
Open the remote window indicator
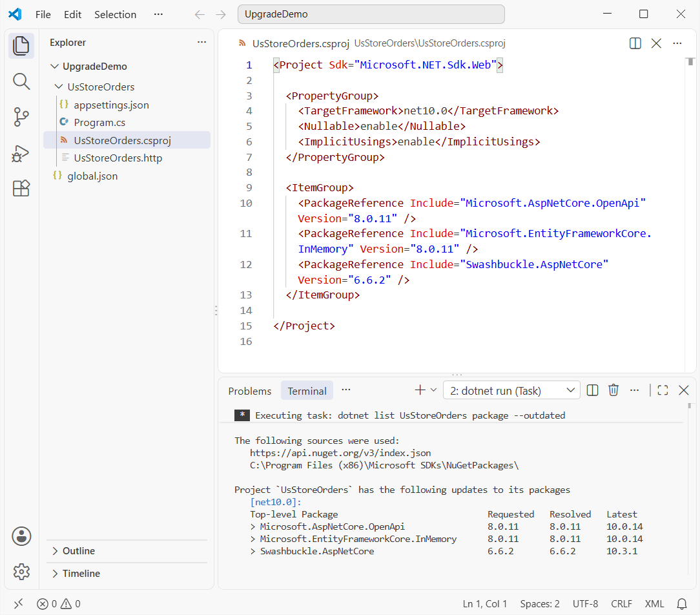point(18,604)
